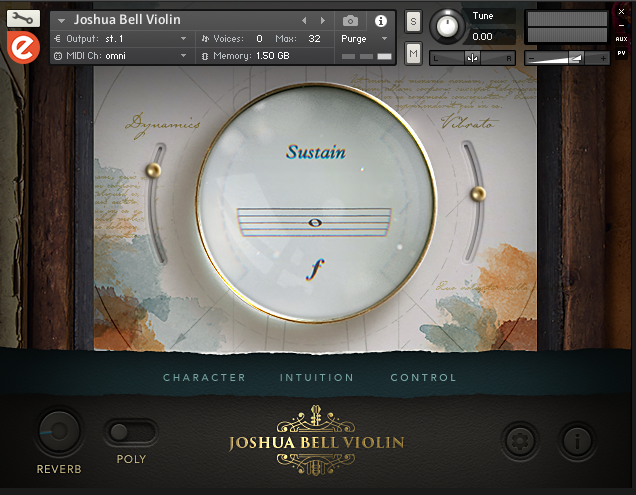Click the Voices count 0
636x495 pixels.
click(x=259, y=39)
